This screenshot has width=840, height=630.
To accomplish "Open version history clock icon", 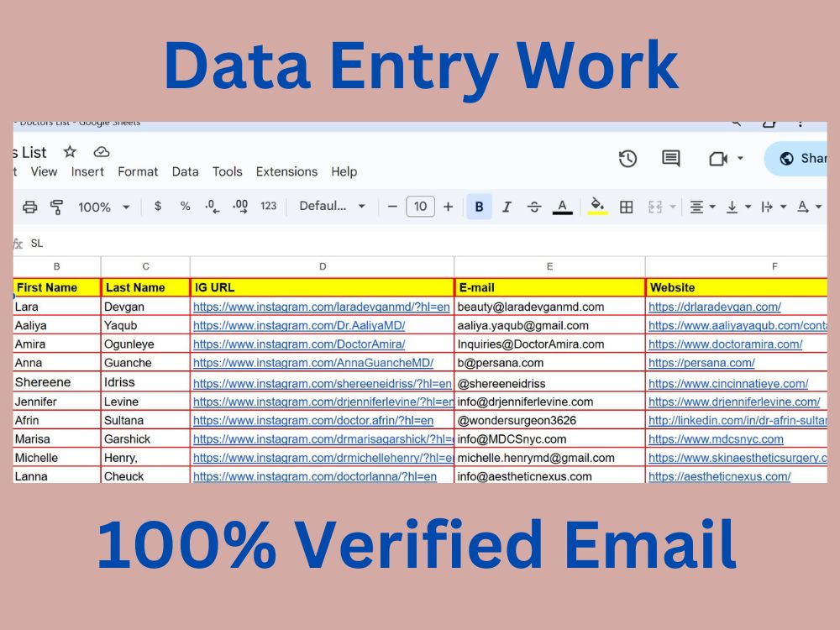I will point(627,159).
